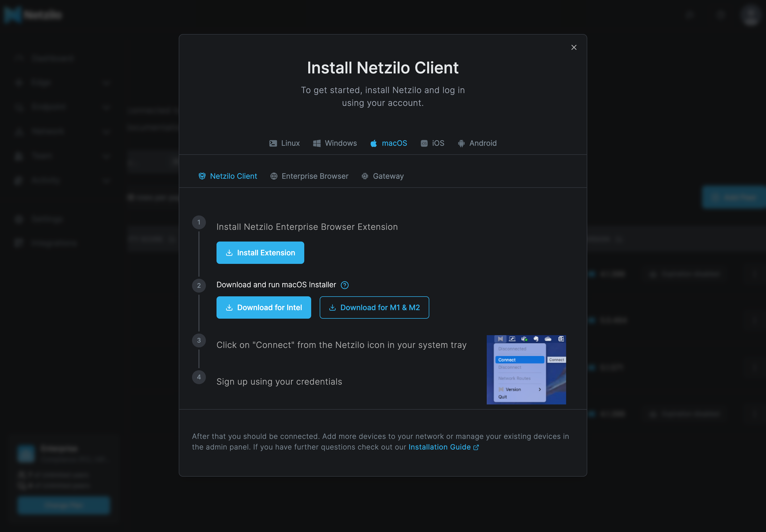This screenshot has height=532, width=766.
Task: Click Download for M1 & M2 button
Action: 374,307
